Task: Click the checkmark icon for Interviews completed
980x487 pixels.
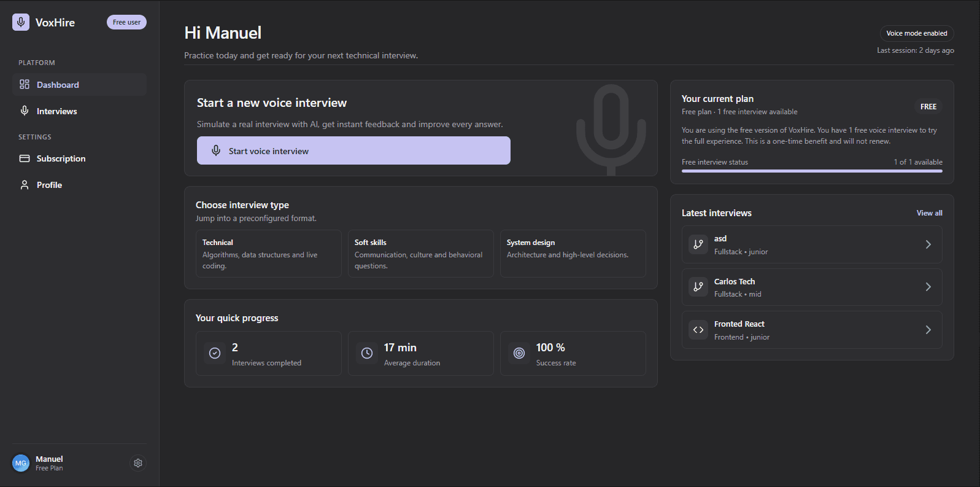Action: coord(215,353)
